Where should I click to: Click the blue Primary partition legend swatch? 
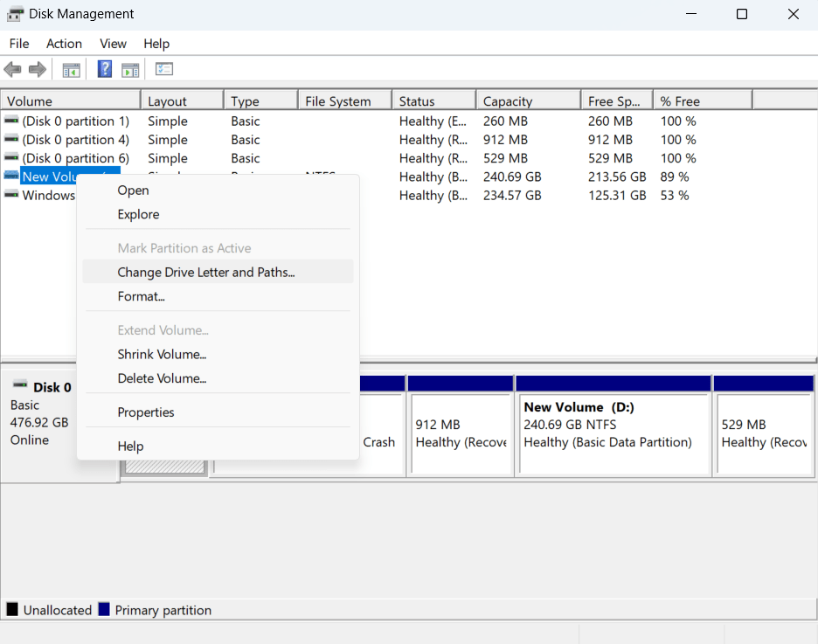pyautogui.click(x=104, y=610)
